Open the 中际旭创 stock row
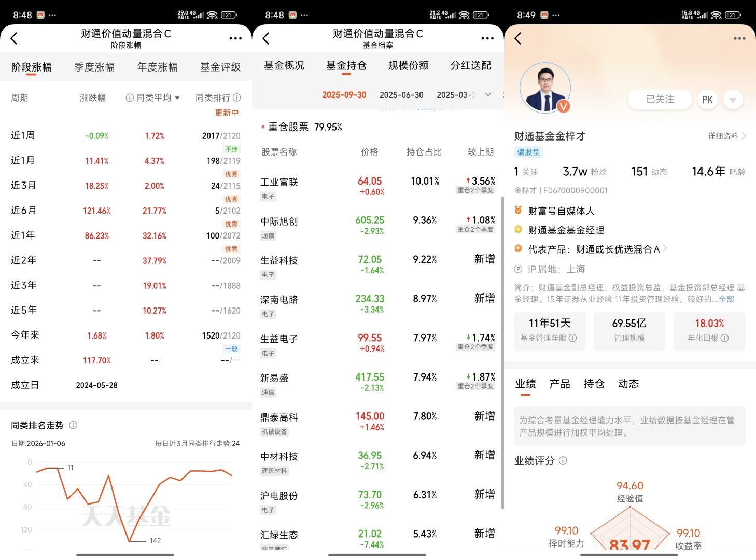756x560 pixels. (377, 228)
